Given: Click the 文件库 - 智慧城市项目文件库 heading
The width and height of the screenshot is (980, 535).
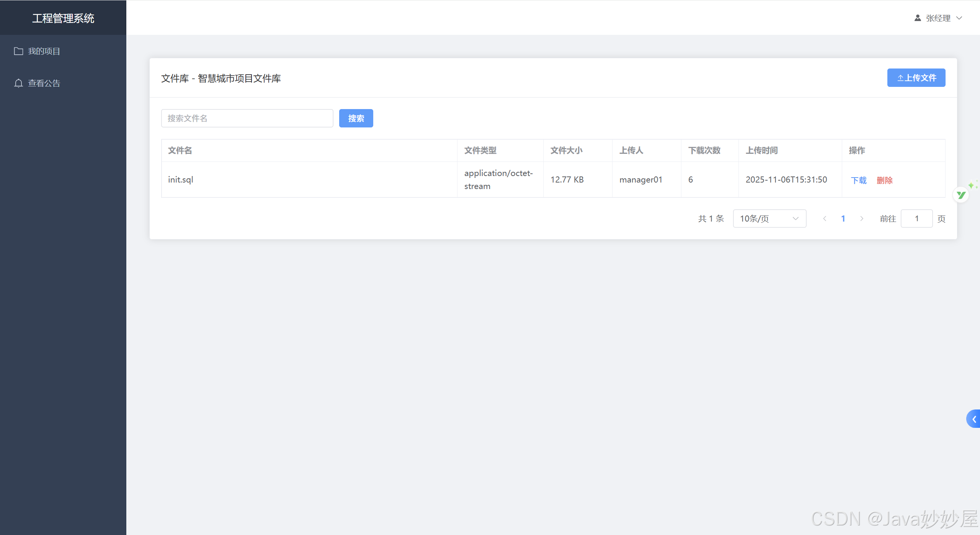Looking at the screenshot, I should click(221, 78).
